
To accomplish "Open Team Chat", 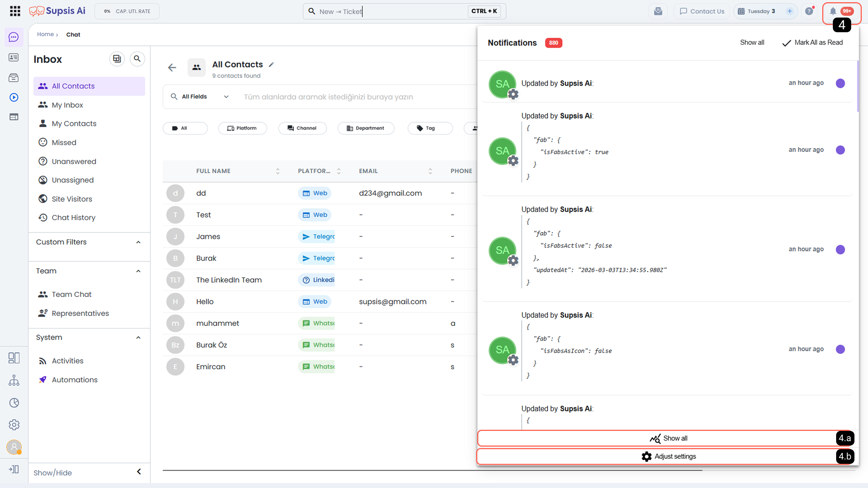I will coord(89,294).
